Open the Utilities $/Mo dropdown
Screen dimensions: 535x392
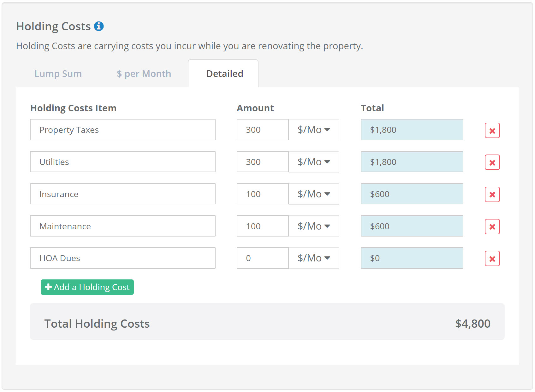coord(314,162)
